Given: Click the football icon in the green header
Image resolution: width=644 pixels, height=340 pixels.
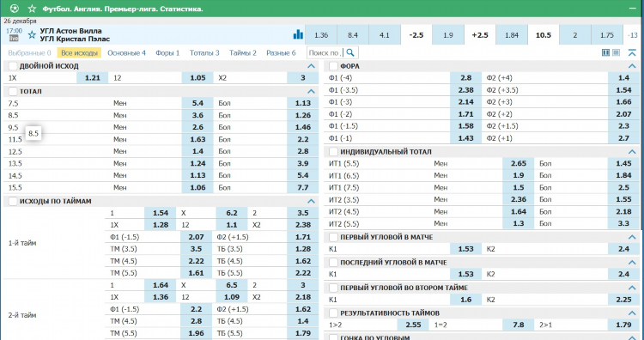Looking at the screenshot, I should coord(14,9).
